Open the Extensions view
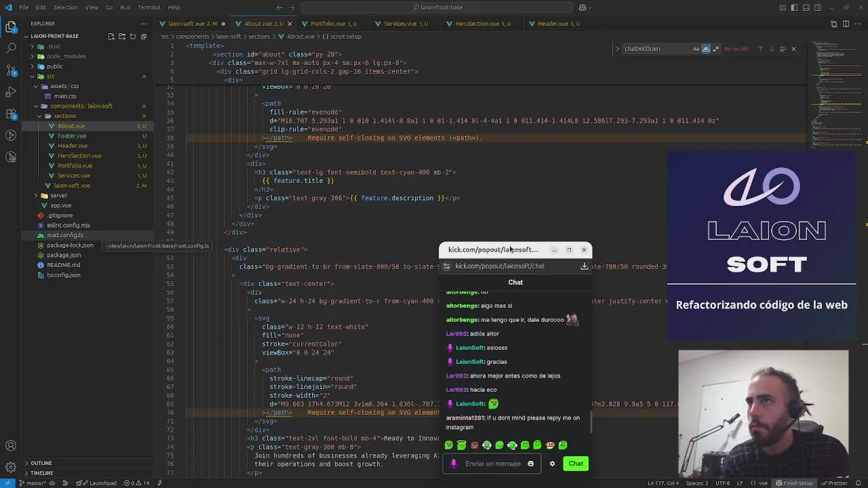Image resolution: width=868 pixels, height=488 pixels. pyautogui.click(x=11, y=113)
